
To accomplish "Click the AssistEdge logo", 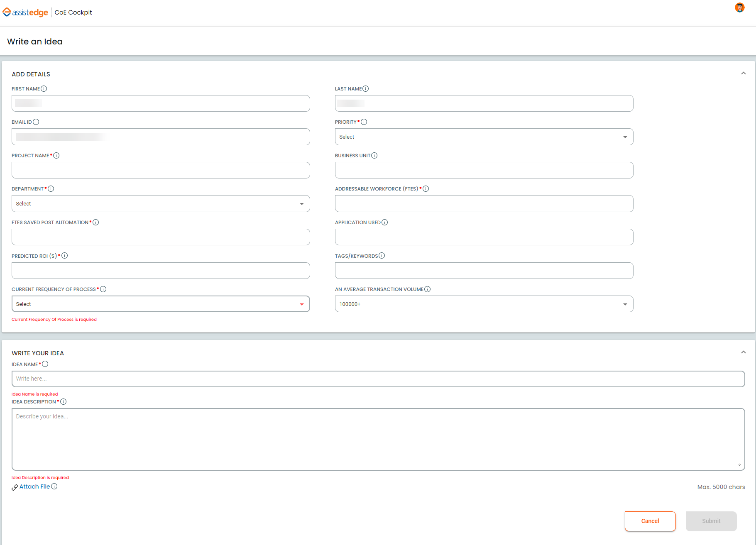I will click(25, 12).
